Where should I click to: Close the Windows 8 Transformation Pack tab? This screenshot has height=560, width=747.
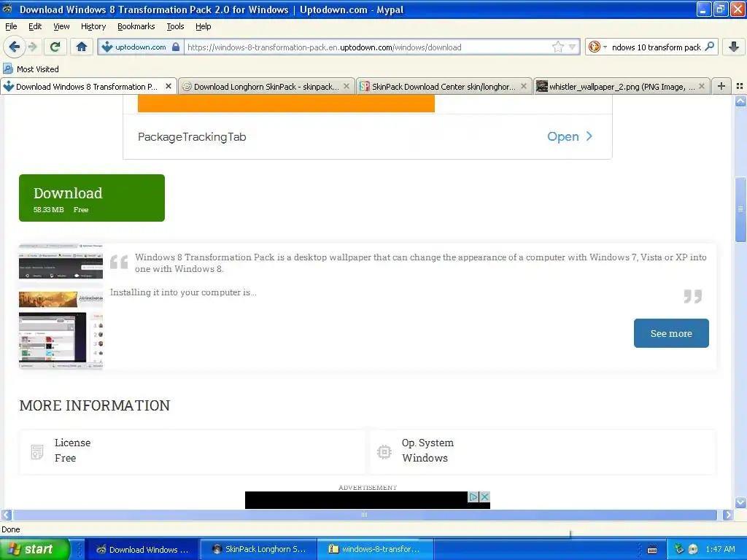click(169, 86)
